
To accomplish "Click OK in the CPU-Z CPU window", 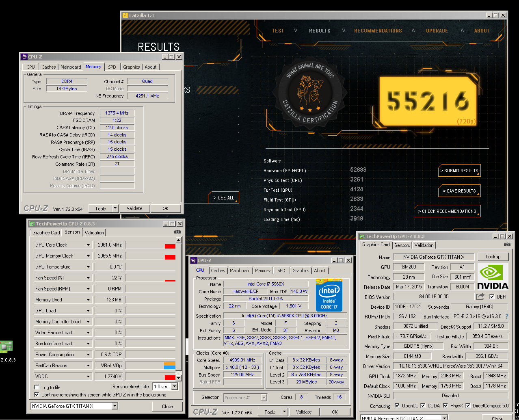I will pyautogui.click(x=335, y=412).
